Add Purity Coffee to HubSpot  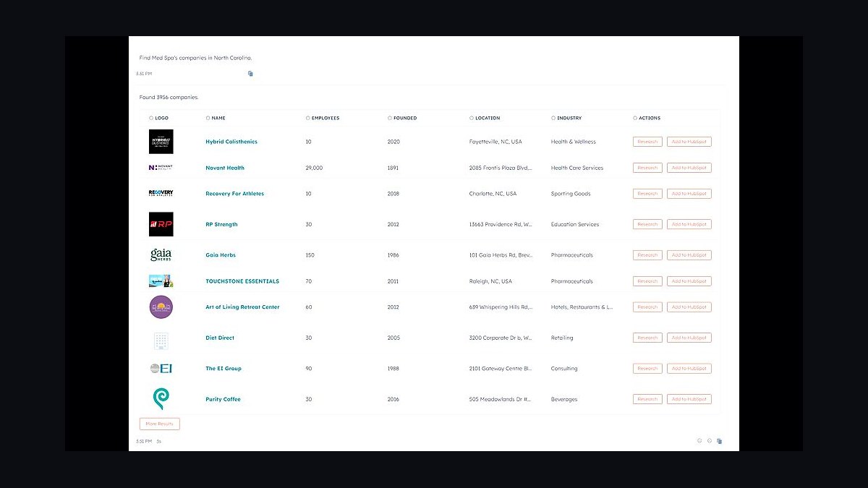(x=689, y=399)
